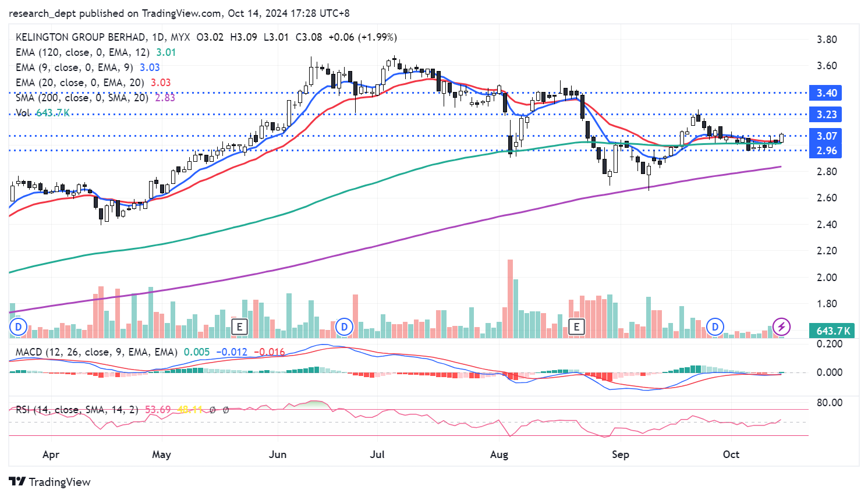Click the dividend D marker before October

[715, 327]
